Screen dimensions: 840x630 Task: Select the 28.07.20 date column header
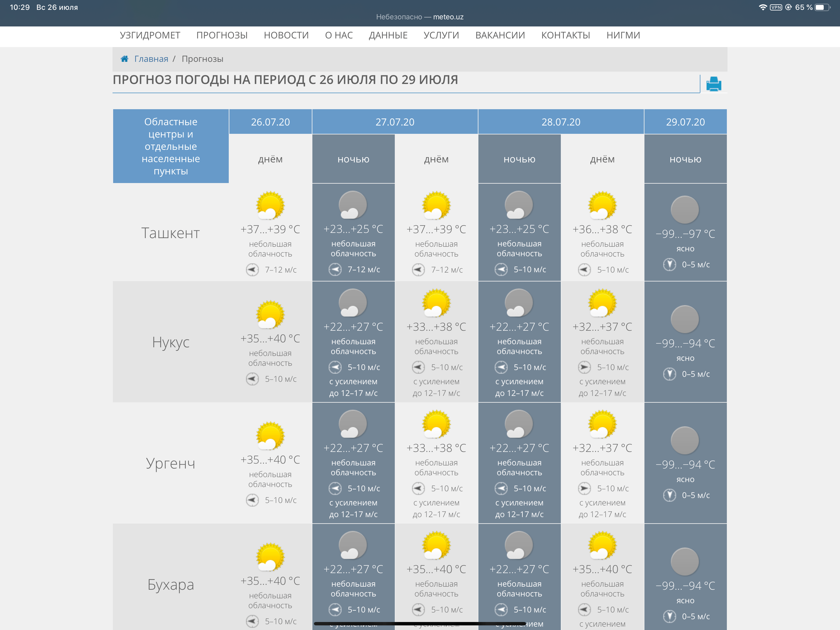tap(561, 122)
